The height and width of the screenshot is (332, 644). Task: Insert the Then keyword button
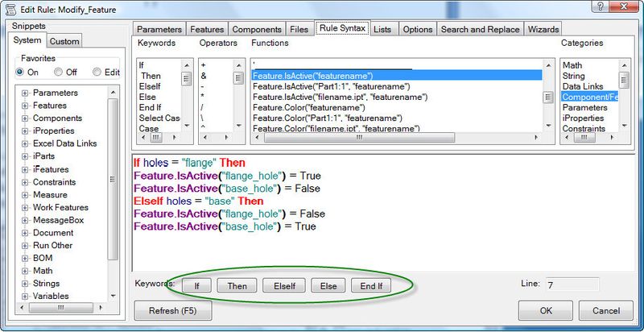point(237,286)
